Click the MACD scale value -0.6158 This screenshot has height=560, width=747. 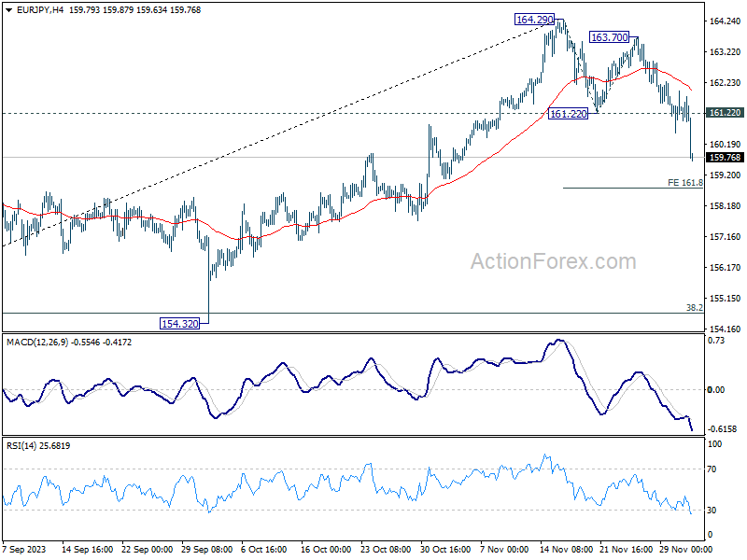(x=722, y=429)
